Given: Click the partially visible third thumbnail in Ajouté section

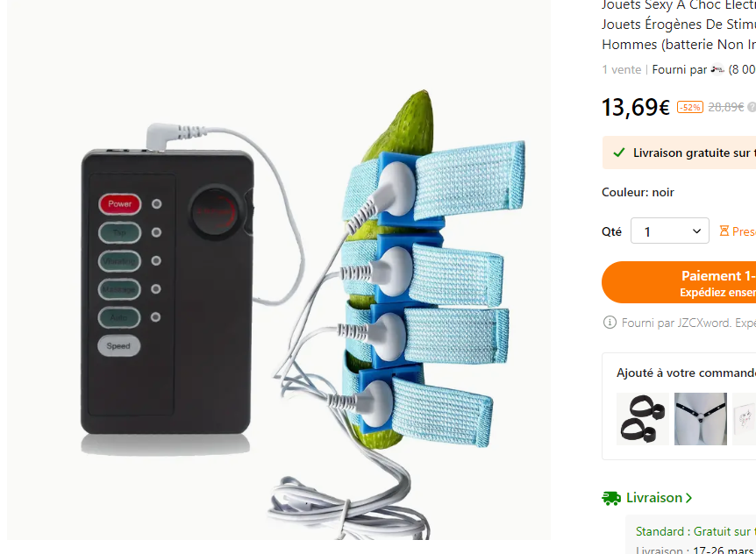Looking at the screenshot, I should point(744,419).
